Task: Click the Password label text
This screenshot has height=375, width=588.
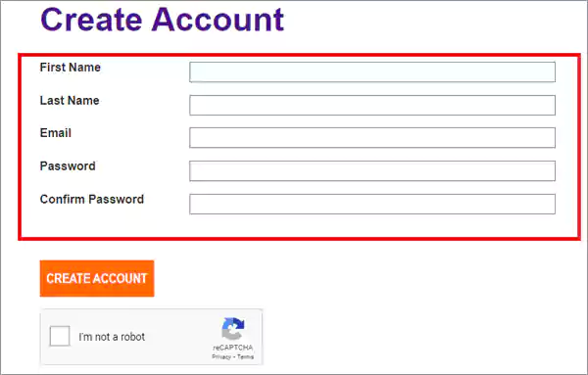Action: (x=68, y=165)
